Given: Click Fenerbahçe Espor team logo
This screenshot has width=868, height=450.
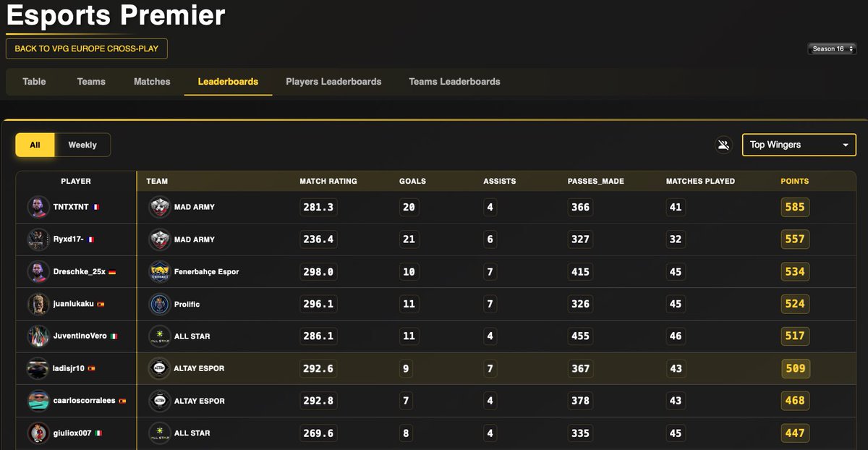Looking at the screenshot, I should point(159,271).
